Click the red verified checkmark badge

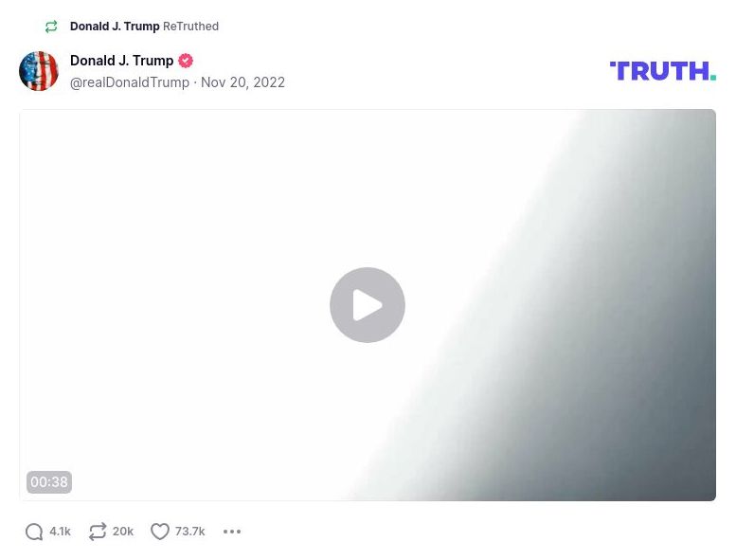coord(186,61)
